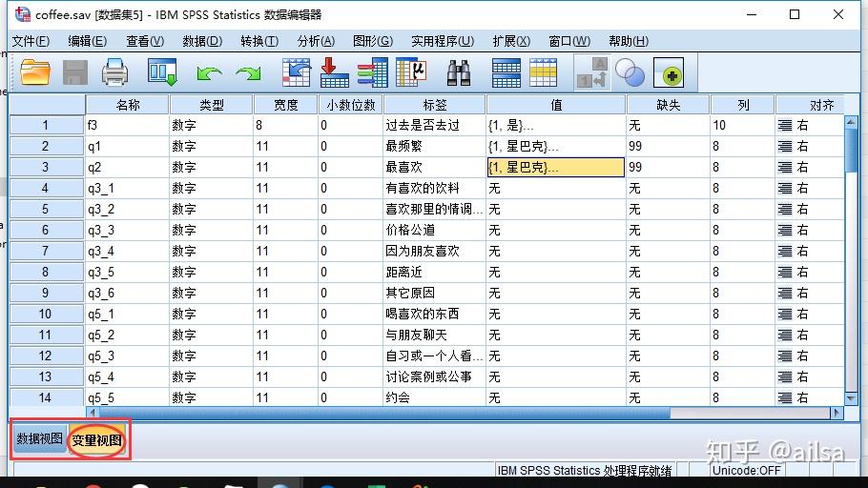Select row header number 1
The width and height of the screenshot is (868, 488).
[x=47, y=125]
